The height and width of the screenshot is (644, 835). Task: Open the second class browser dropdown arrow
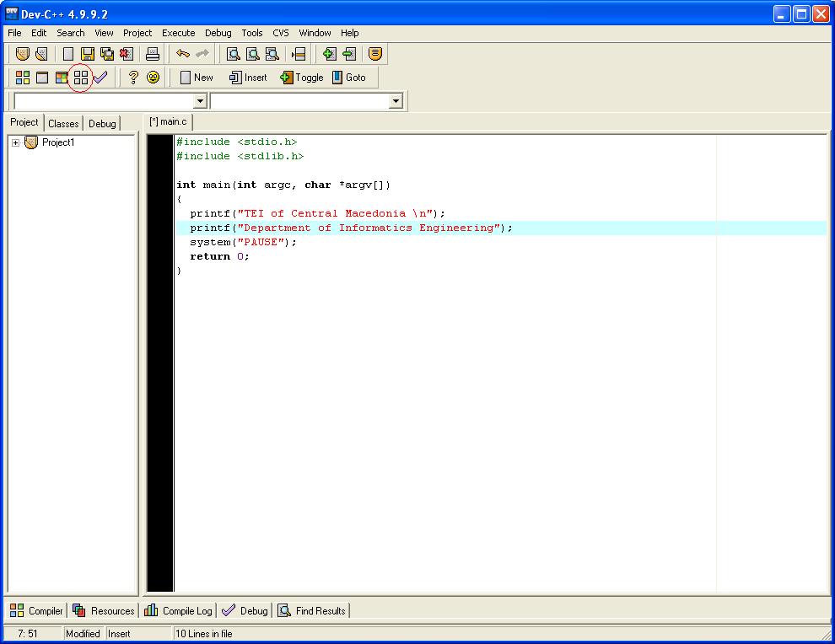[396, 100]
